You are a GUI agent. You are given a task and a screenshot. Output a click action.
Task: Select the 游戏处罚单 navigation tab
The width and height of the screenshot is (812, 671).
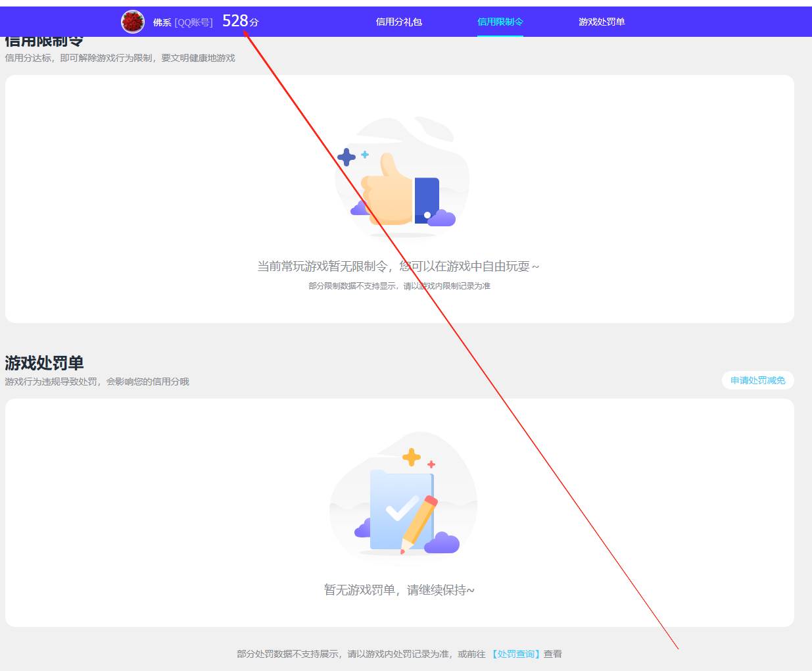(x=600, y=22)
